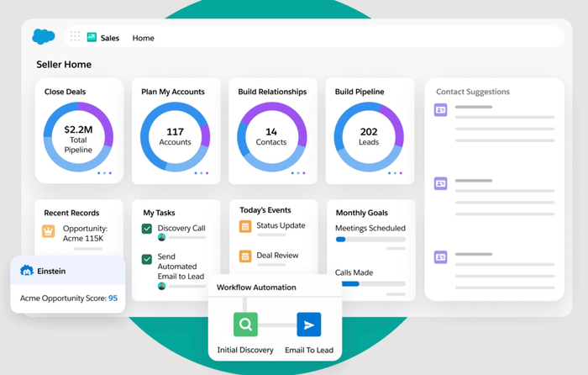This screenshot has height=375, width=588.
Task: Click the Initial Discovery search icon
Action: coord(245,325)
